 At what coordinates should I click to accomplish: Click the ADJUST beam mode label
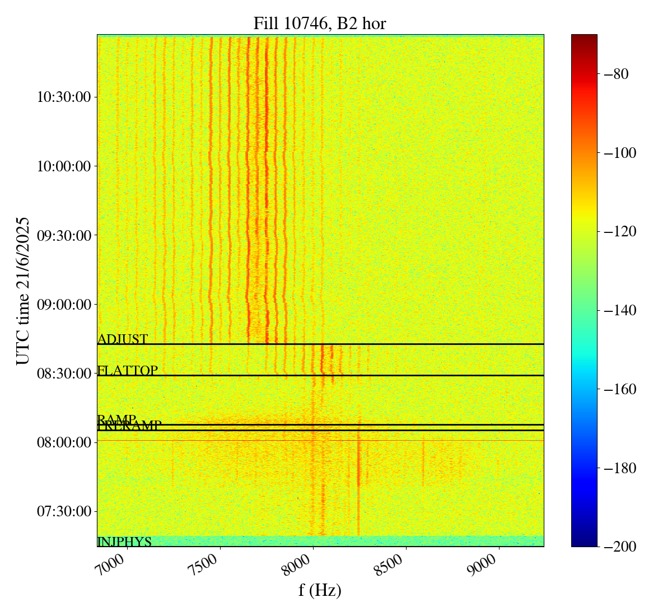[x=123, y=339]
